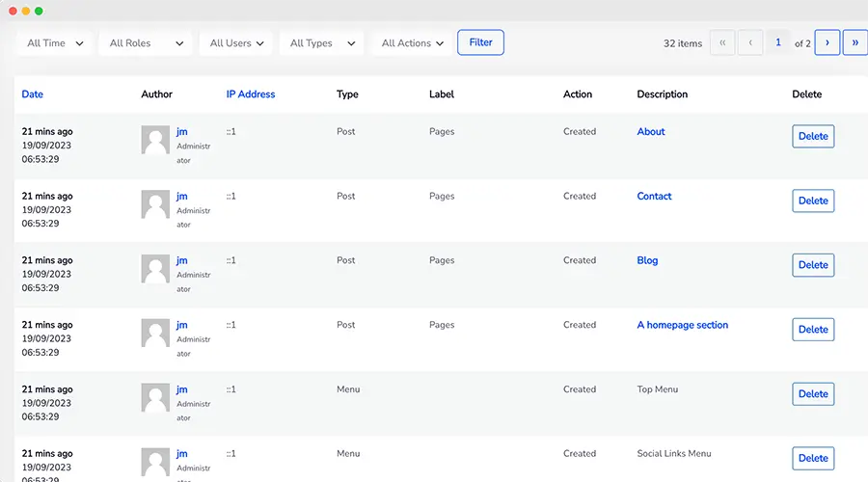
Task: Open the Contact description link
Action: (x=654, y=196)
